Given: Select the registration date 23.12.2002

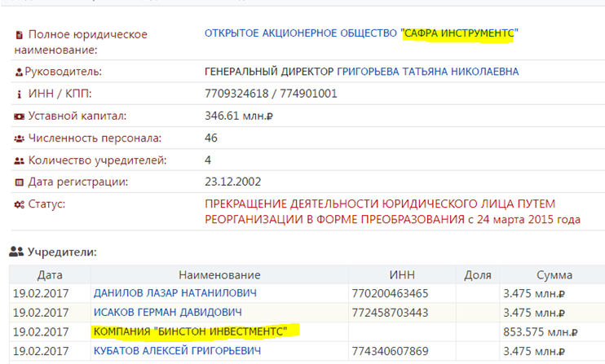Looking at the screenshot, I should point(232,182).
